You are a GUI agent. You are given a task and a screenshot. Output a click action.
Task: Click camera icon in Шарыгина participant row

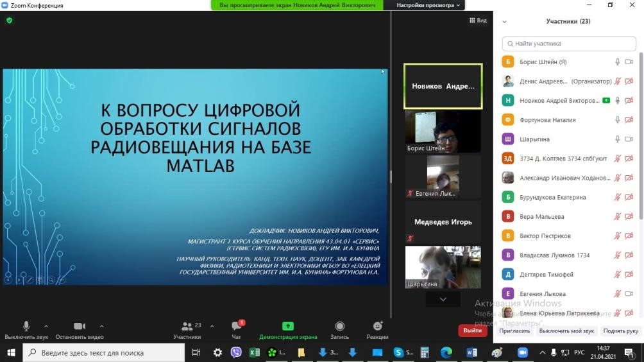[x=629, y=139]
